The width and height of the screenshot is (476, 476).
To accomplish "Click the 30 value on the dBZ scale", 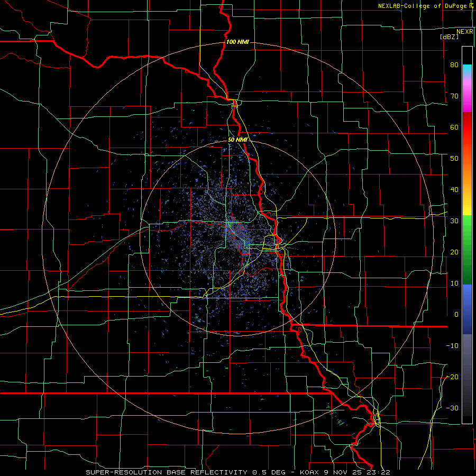I will [x=454, y=221].
